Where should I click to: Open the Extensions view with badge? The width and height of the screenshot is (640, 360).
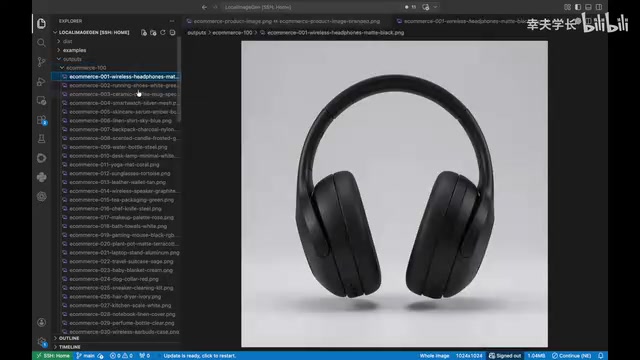tap(41, 120)
